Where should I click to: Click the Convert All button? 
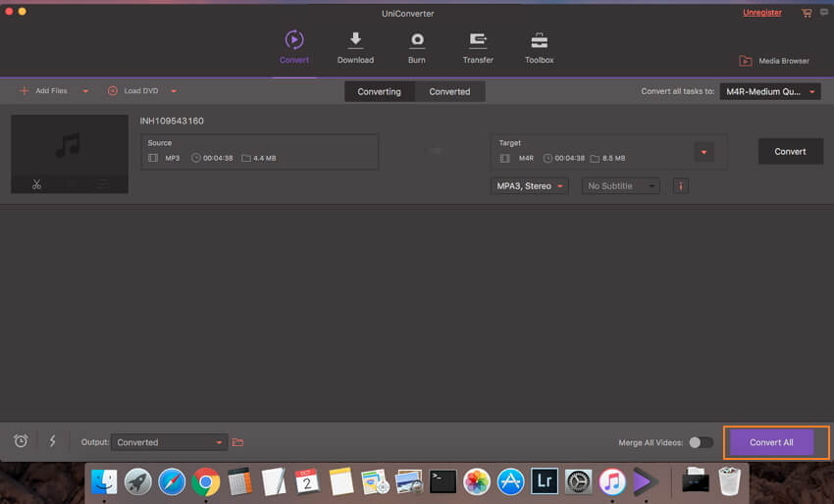click(771, 442)
